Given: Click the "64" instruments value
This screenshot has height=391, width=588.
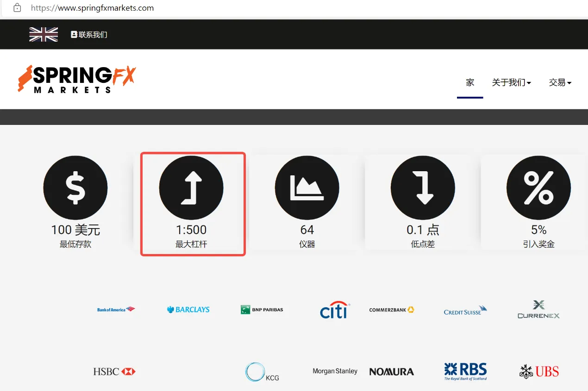Looking at the screenshot, I should pos(307,230).
